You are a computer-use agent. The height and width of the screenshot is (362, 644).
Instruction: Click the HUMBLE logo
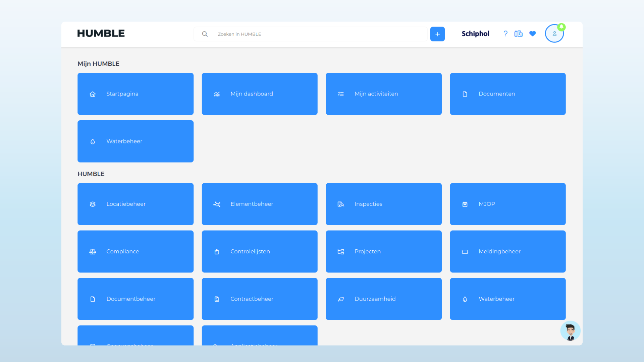click(x=101, y=34)
